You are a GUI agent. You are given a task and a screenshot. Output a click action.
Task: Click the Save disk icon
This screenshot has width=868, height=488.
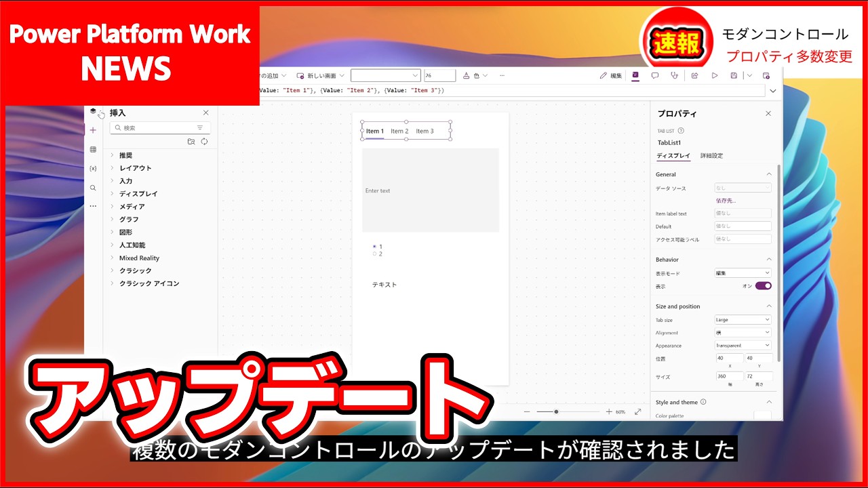(734, 76)
